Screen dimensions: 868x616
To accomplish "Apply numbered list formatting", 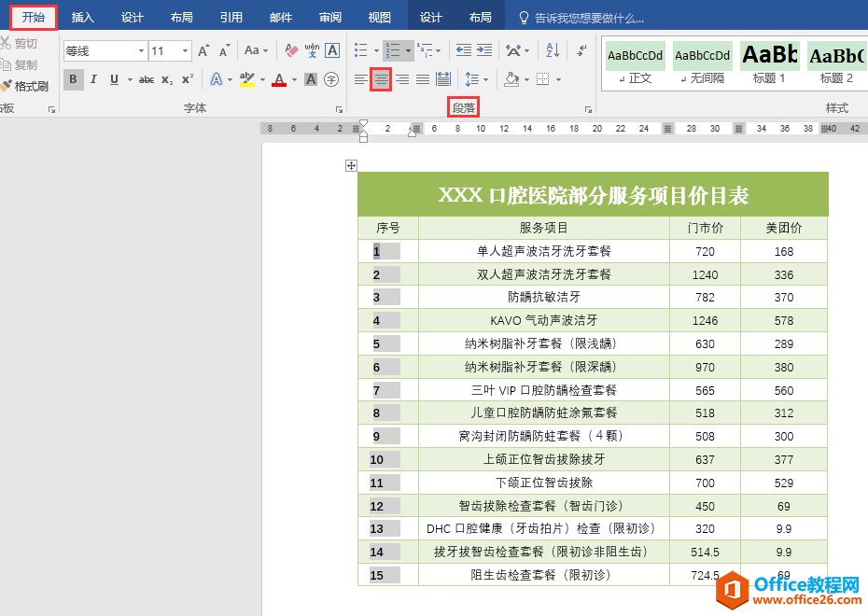I will point(393,51).
